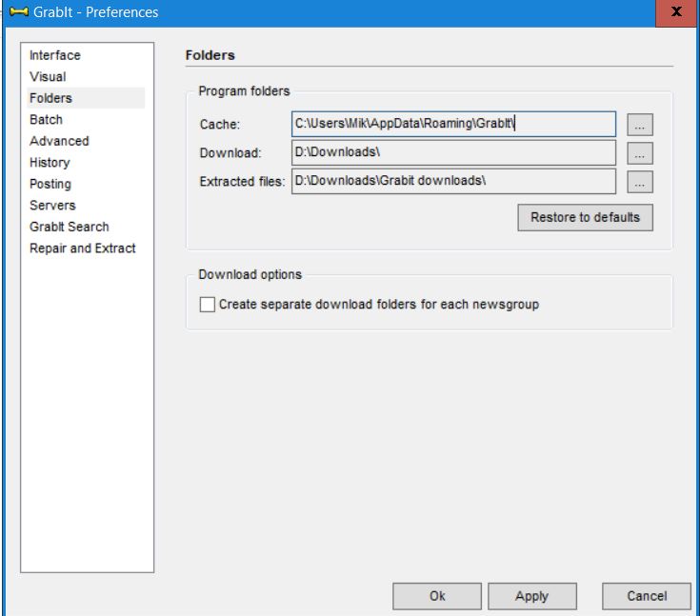Open the Advanced settings category
Screen dimensions: 700x616
coord(59,141)
